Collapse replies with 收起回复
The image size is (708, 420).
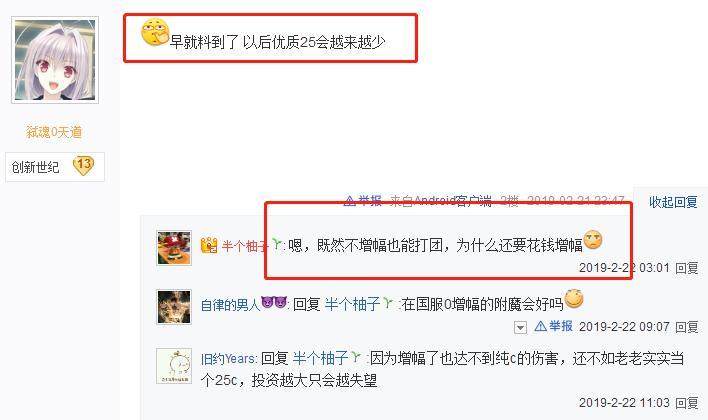click(673, 202)
